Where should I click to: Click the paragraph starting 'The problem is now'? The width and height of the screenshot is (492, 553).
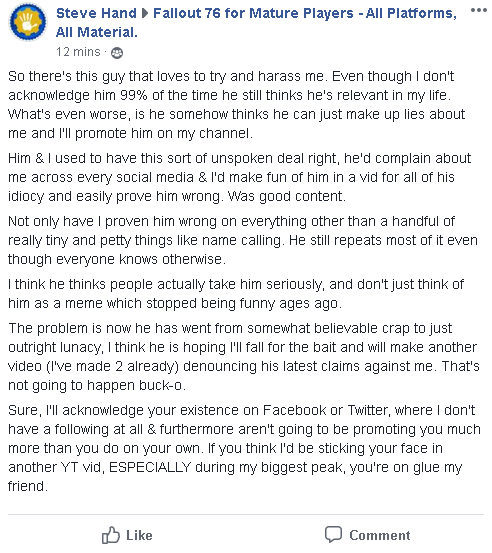pos(244,357)
